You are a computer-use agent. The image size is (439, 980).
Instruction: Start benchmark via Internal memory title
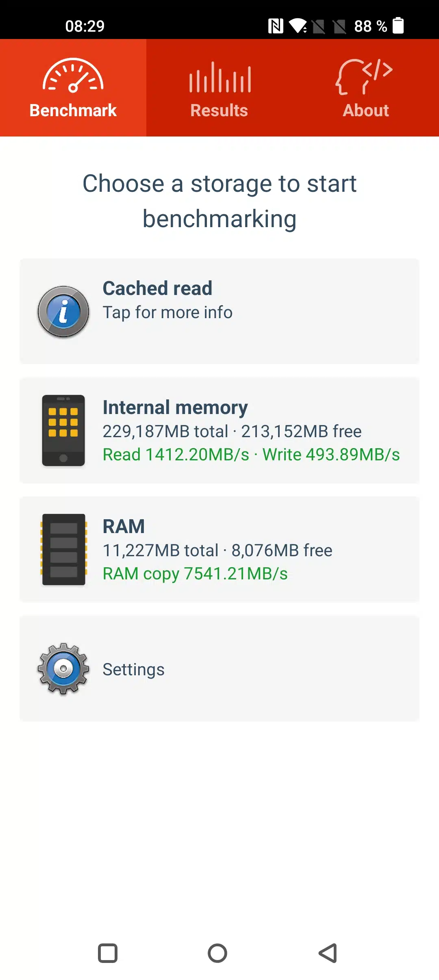point(175,407)
